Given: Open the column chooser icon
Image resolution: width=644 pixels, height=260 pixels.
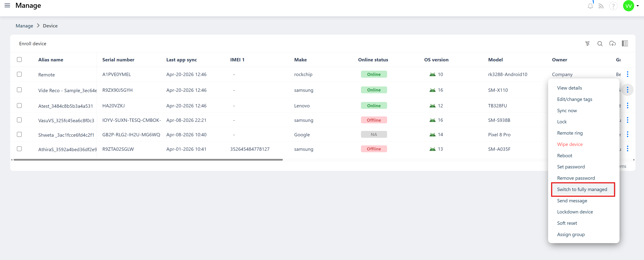Looking at the screenshot, I should [625, 44].
